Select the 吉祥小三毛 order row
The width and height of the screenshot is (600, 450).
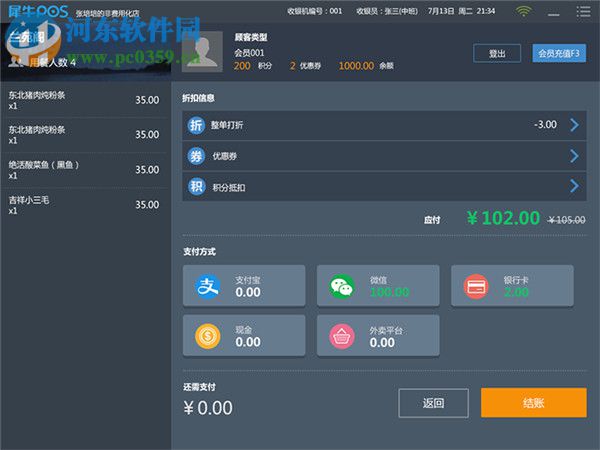tap(85, 205)
